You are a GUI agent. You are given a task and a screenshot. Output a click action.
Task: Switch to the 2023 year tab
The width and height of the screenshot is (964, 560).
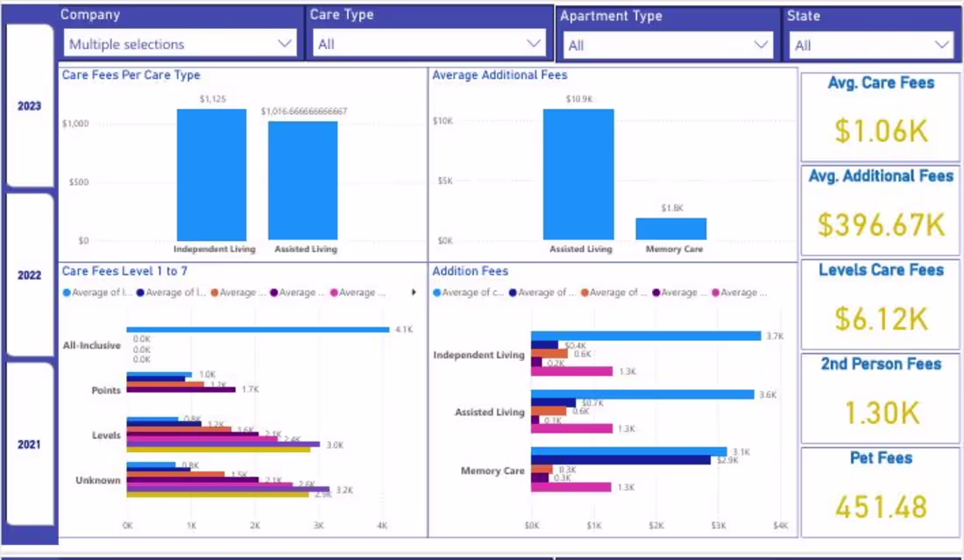tap(30, 105)
